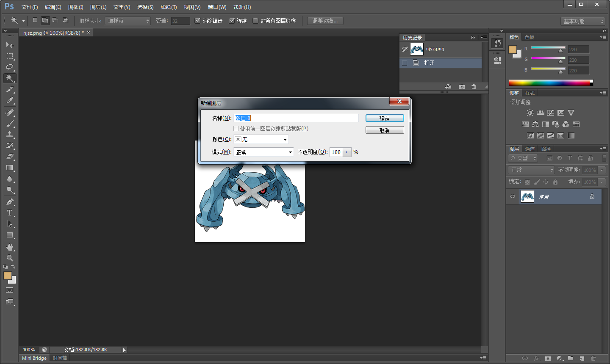Expand the 基本功能 workspace dropdown
This screenshot has height=364, width=610.
(583, 21)
